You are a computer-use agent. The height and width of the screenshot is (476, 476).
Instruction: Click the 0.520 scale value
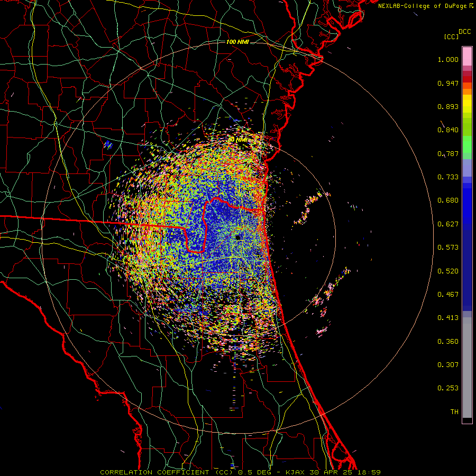(x=448, y=271)
